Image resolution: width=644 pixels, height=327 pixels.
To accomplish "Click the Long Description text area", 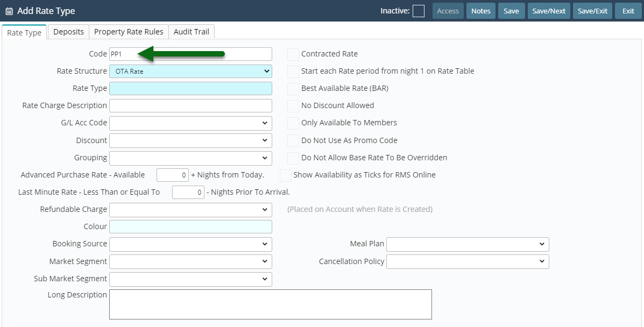I will (x=270, y=304).
